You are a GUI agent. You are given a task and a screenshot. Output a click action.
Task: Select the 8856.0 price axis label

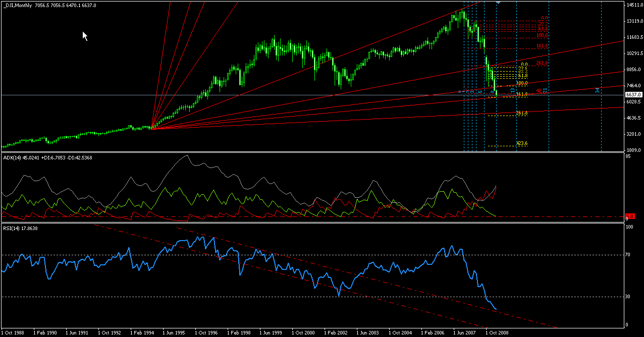click(633, 70)
